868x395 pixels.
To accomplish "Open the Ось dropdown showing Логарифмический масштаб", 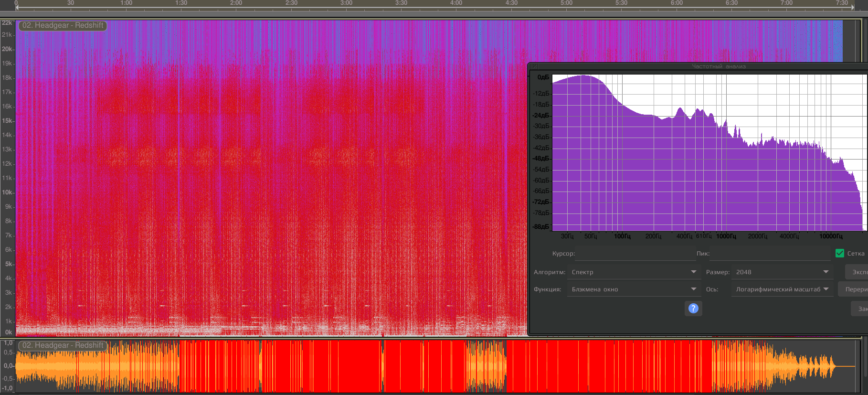I will pos(783,289).
